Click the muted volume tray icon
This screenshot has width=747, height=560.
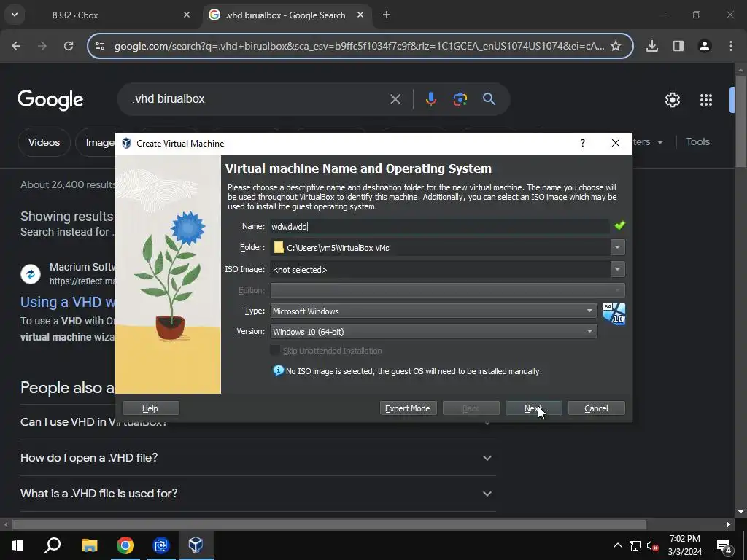653,545
